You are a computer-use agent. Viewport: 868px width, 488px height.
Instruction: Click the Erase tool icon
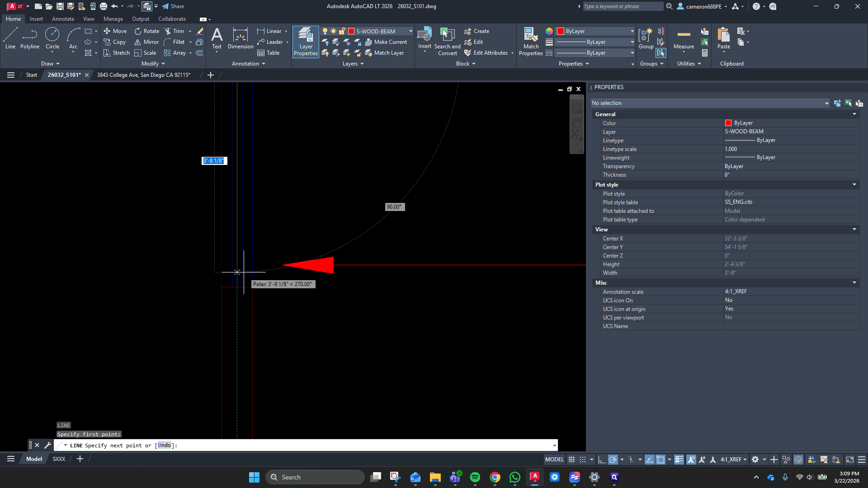click(200, 31)
